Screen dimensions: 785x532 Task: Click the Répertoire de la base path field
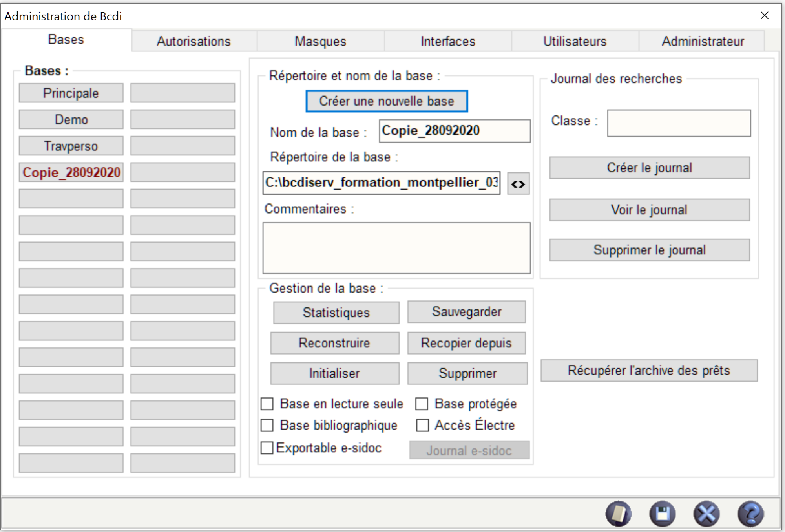coord(382,183)
